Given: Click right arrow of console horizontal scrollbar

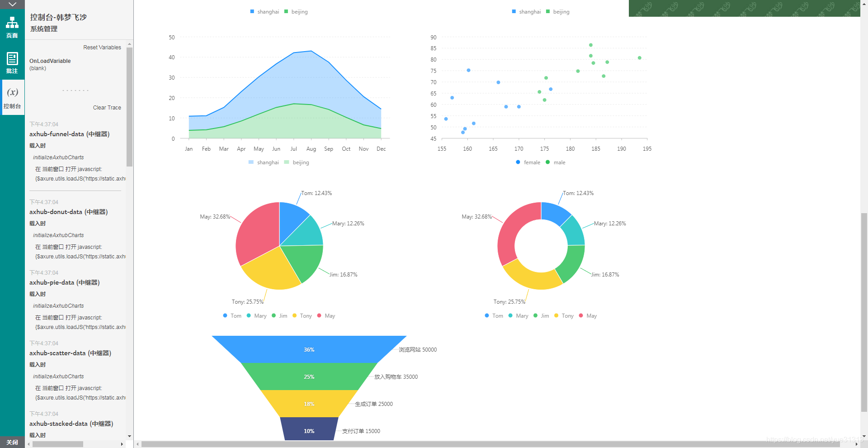Looking at the screenshot, I should pos(122,444).
